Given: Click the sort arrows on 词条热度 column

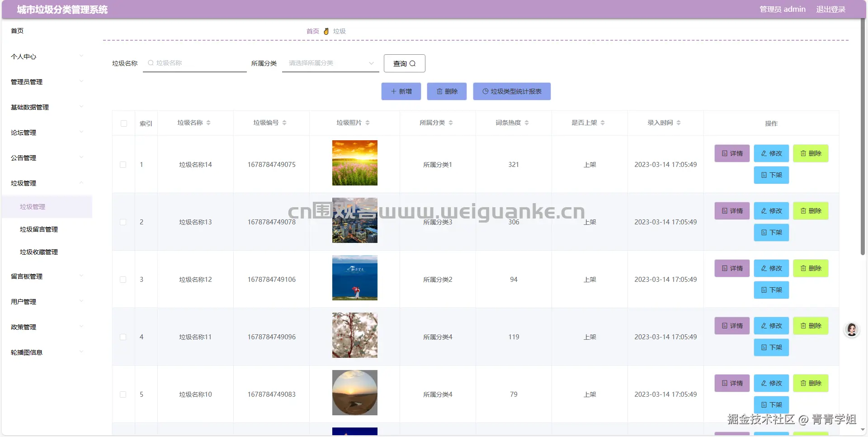Looking at the screenshot, I should click(x=527, y=123).
